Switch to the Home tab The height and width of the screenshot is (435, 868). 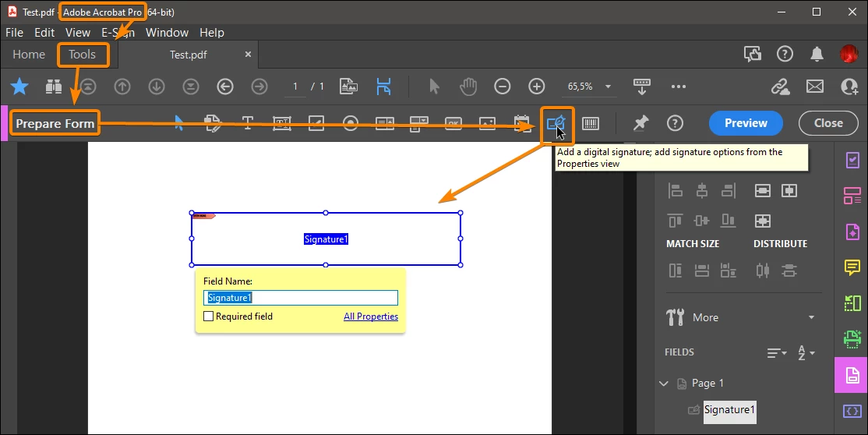click(x=29, y=55)
